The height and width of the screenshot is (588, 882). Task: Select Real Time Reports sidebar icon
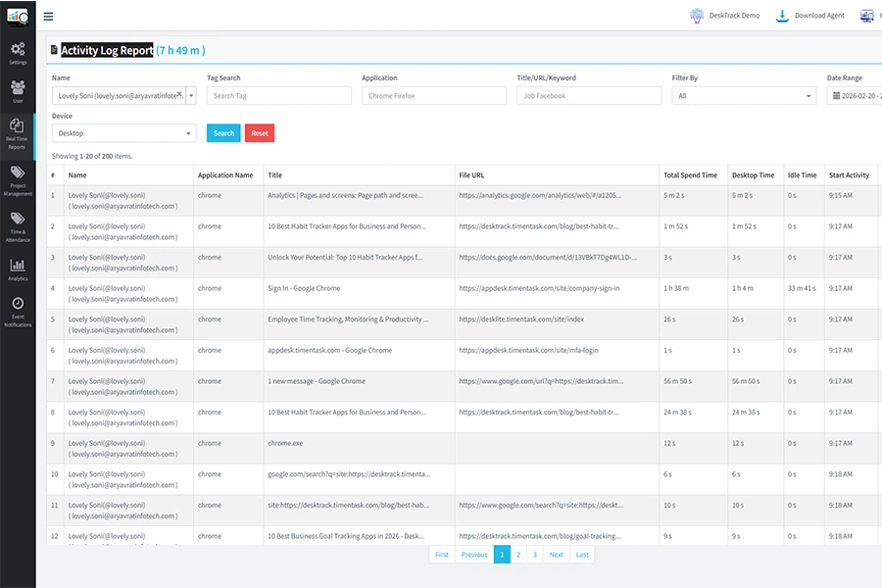(x=18, y=131)
